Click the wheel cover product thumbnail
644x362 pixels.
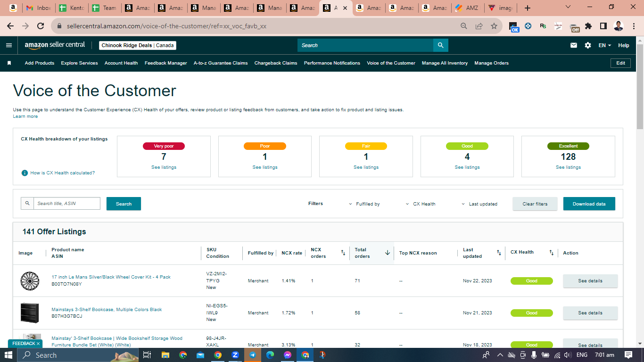[30, 281]
